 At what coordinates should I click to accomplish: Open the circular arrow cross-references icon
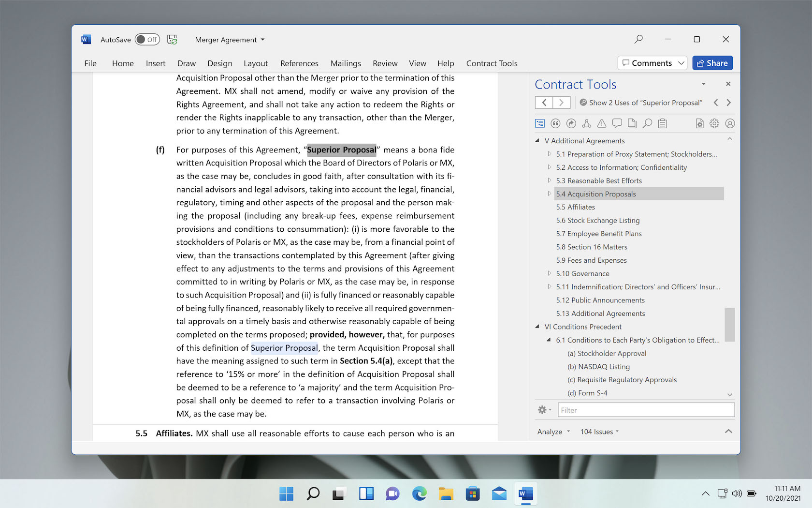(571, 123)
